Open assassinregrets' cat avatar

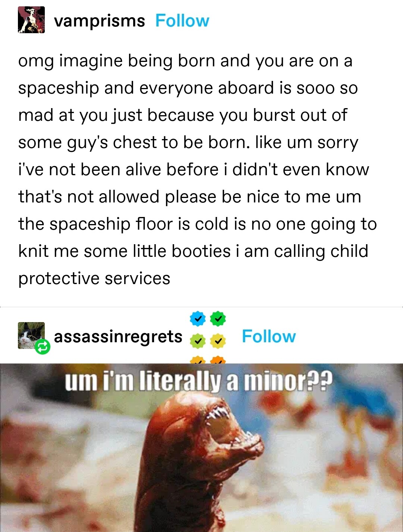coord(31,336)
